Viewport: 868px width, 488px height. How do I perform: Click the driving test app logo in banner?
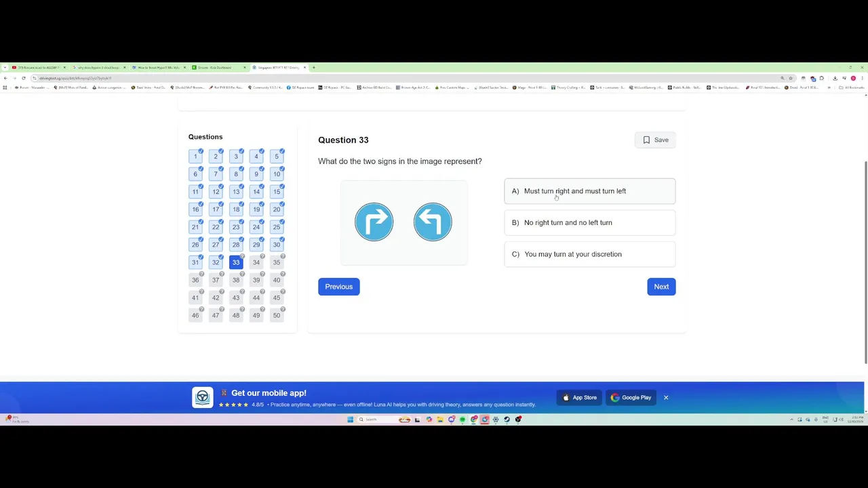202,397
